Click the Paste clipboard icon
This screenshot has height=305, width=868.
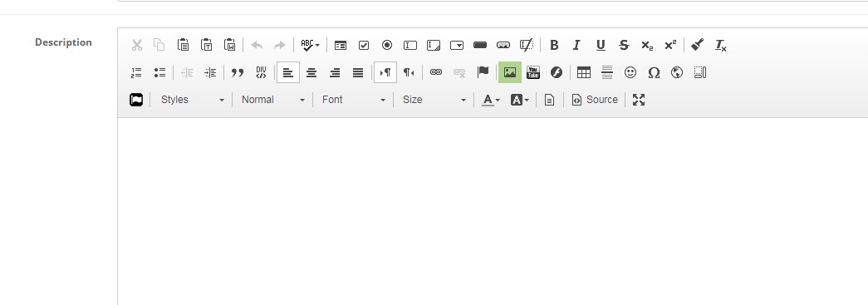pyautogui.click(x=184, y=46)
